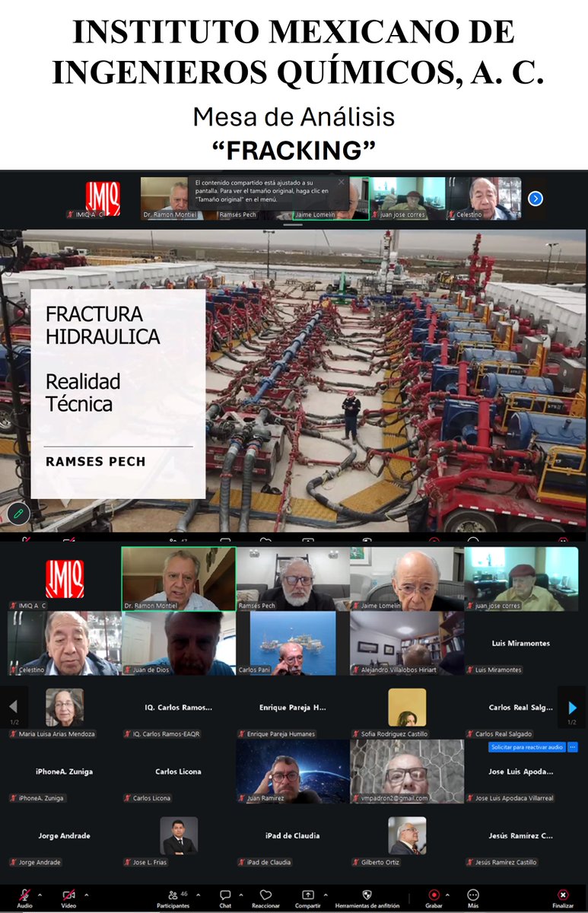Select IMIQ A. C logo gallery tile

pos(64,579)
